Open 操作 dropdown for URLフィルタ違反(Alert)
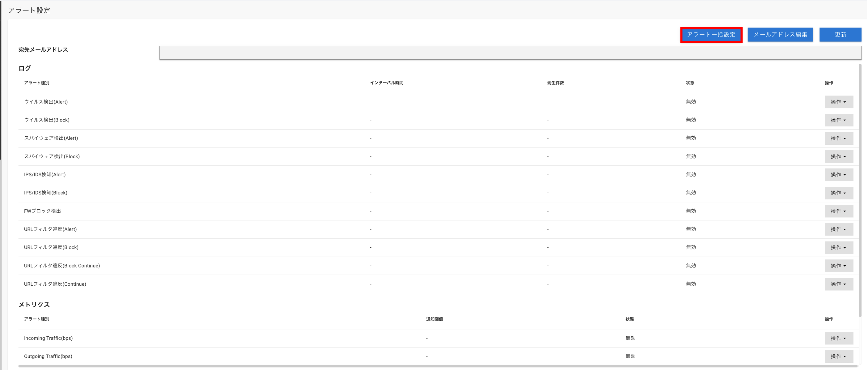Viewport: 868px width, 371px height. pos(839,229)
